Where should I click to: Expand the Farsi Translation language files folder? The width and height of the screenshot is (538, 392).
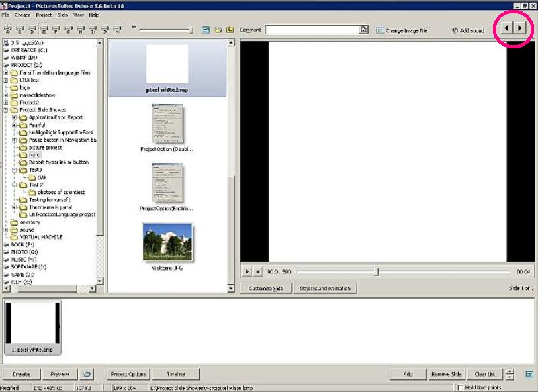(x=6, y=72)
